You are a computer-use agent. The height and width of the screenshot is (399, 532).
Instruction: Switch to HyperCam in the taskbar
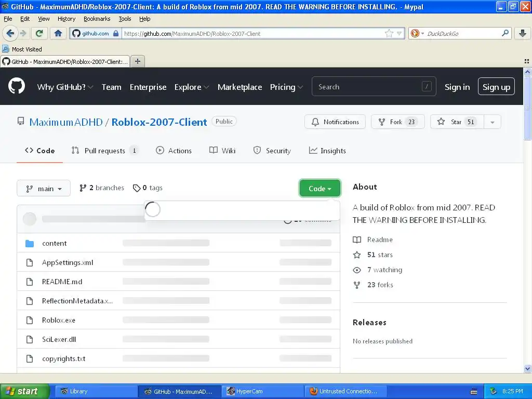pos(262,391)
